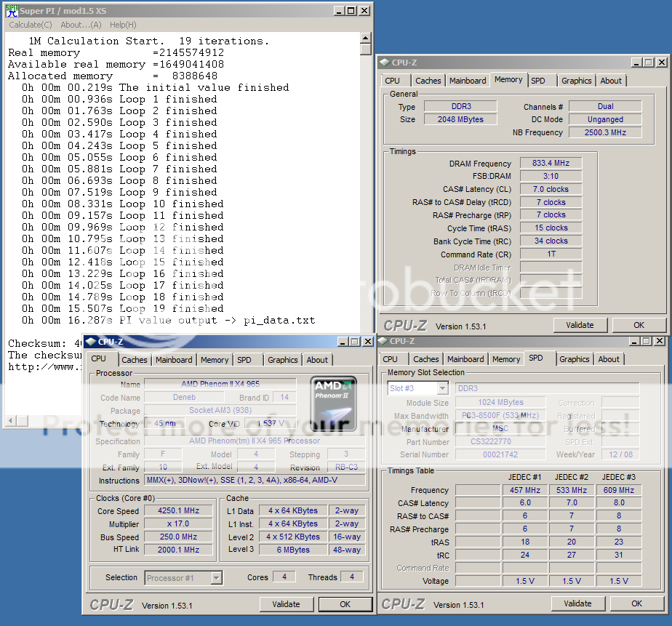This screenshot has width=672, height=626.
Task: Click Validate in the CPU-Z SPD window
Action: click(x=577, y=603)
